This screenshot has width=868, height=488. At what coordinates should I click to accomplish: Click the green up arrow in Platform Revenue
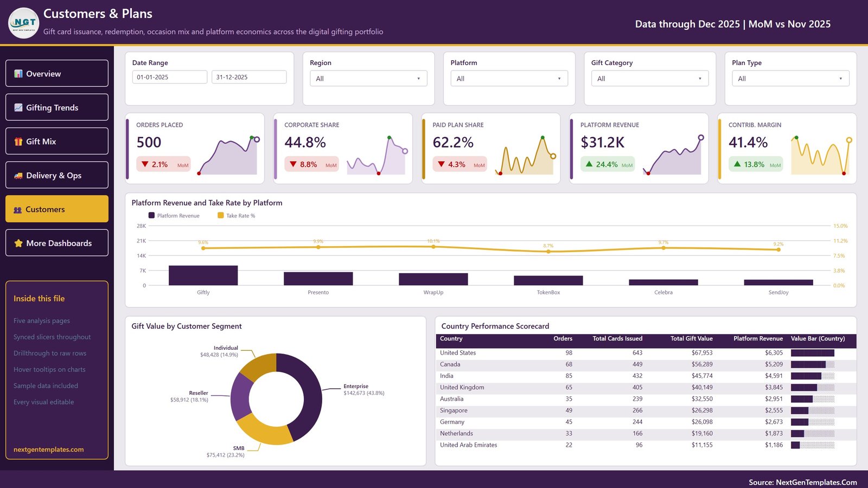coord(589,164)
